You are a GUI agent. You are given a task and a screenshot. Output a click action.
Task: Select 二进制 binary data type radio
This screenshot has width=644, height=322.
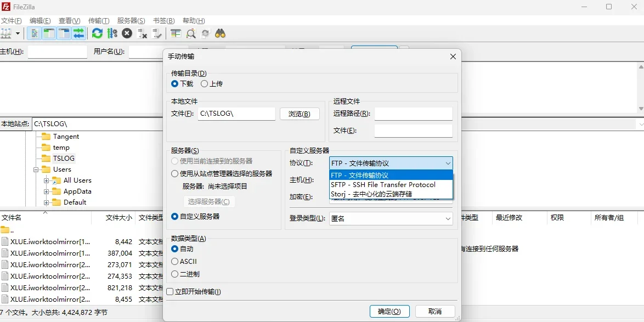coord(175,274)
